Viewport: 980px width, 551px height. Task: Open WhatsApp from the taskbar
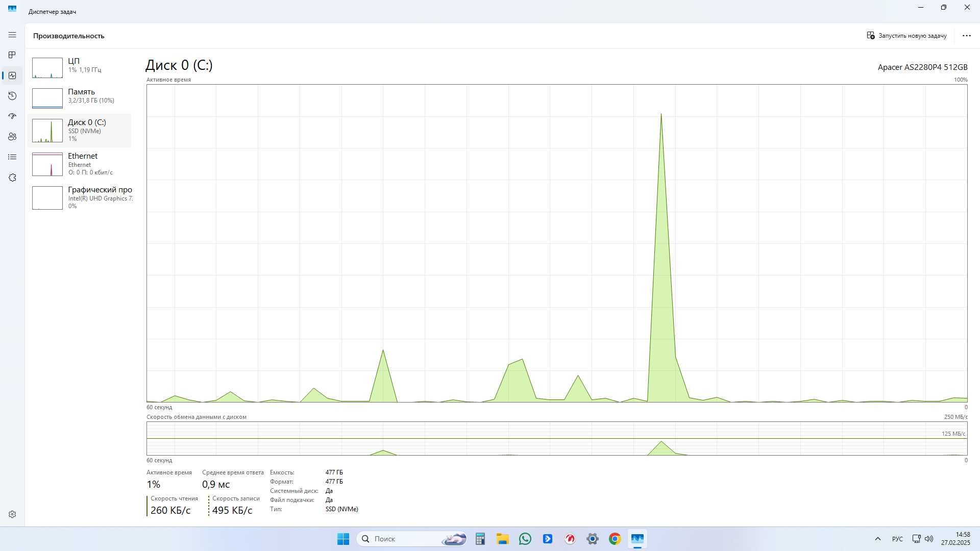pos(525,539)
